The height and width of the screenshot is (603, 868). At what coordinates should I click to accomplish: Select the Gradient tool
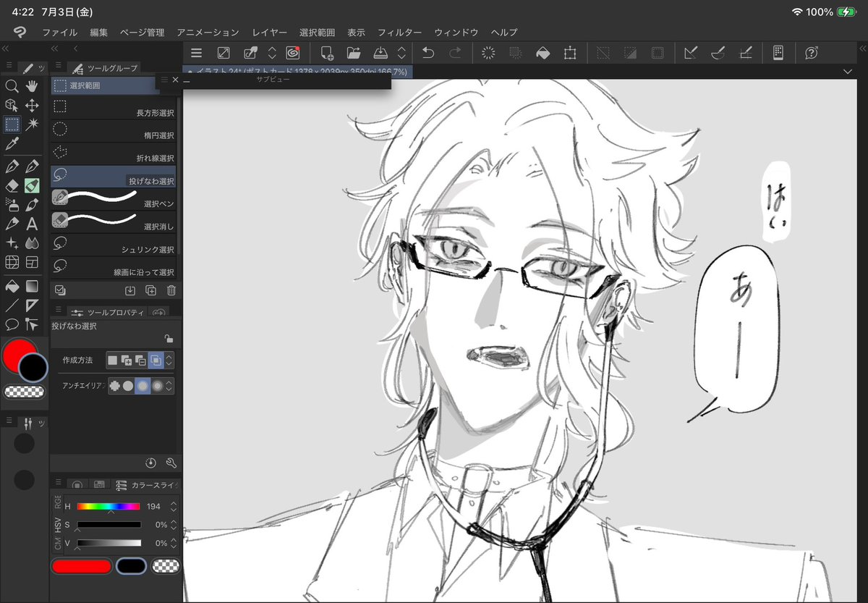click(x=32, y=286)
